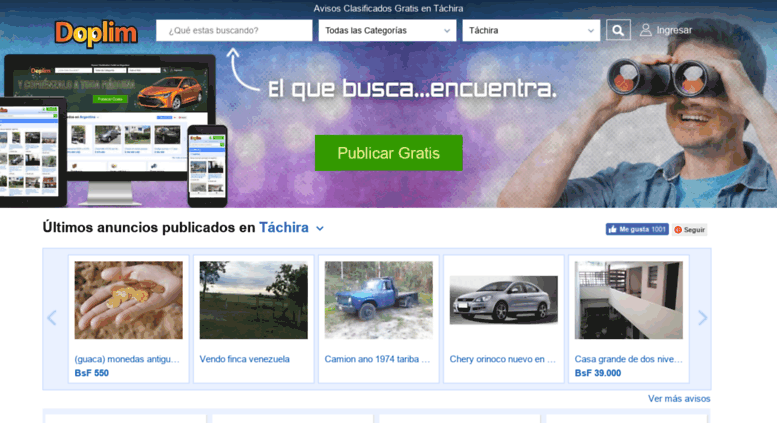
Task: Focus the '¿Qué estas buscando?' search field
Action: coord(234,30)
